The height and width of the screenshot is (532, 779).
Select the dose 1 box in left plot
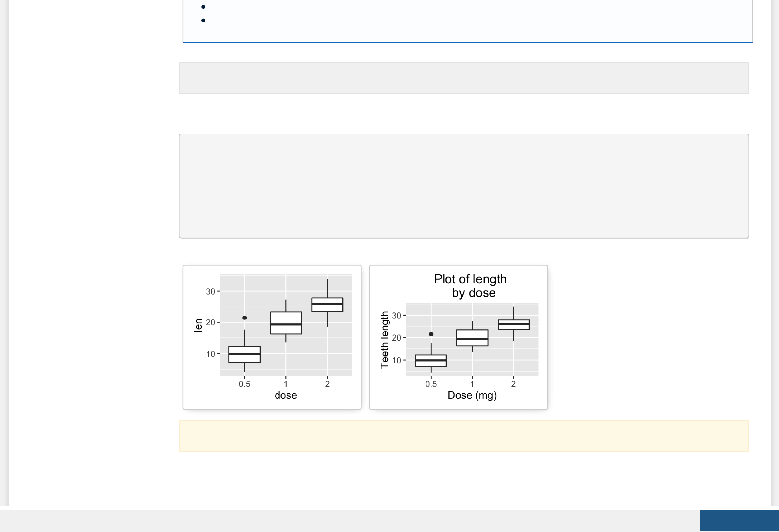[285, 323]
